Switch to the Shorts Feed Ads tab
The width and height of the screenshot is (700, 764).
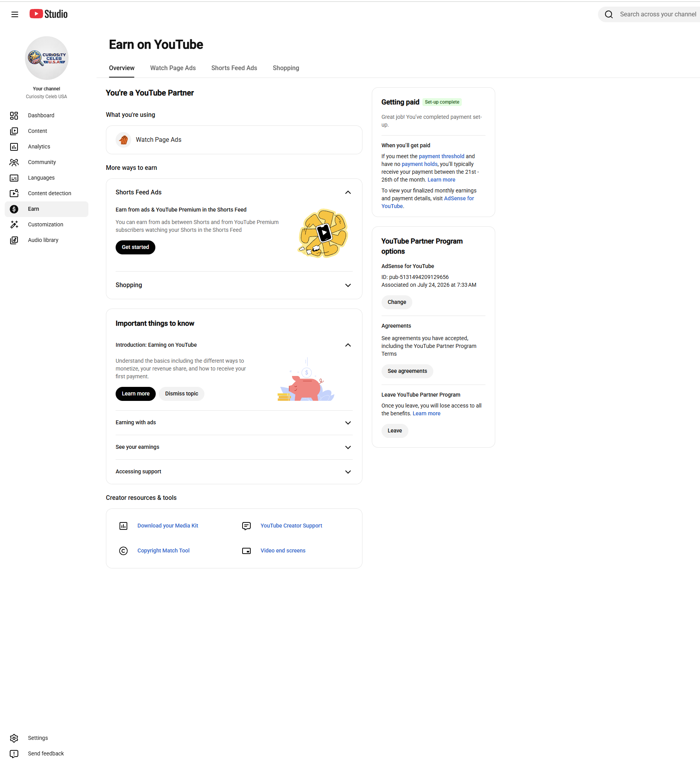tap(234, 68)
